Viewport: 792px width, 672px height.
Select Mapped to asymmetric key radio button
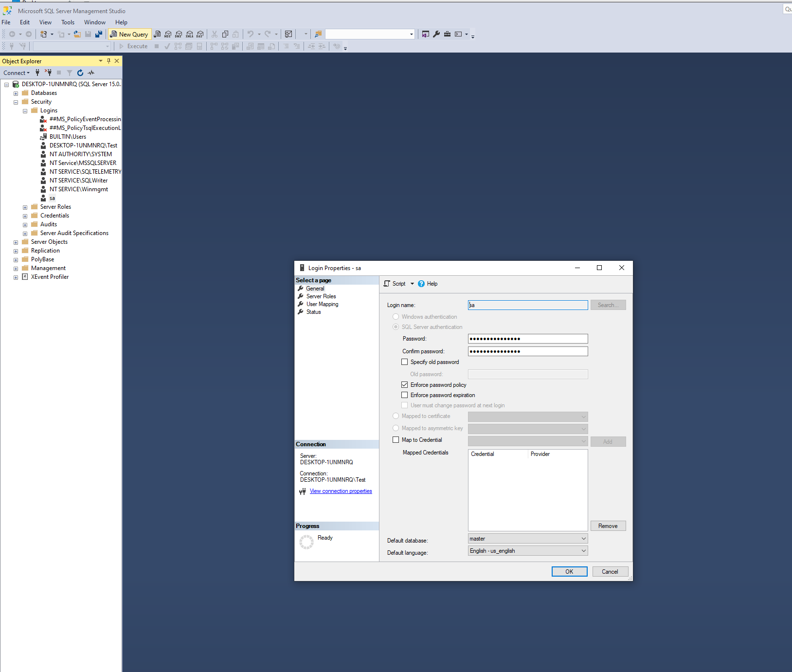pyautogui.click(x=396, y=428)
